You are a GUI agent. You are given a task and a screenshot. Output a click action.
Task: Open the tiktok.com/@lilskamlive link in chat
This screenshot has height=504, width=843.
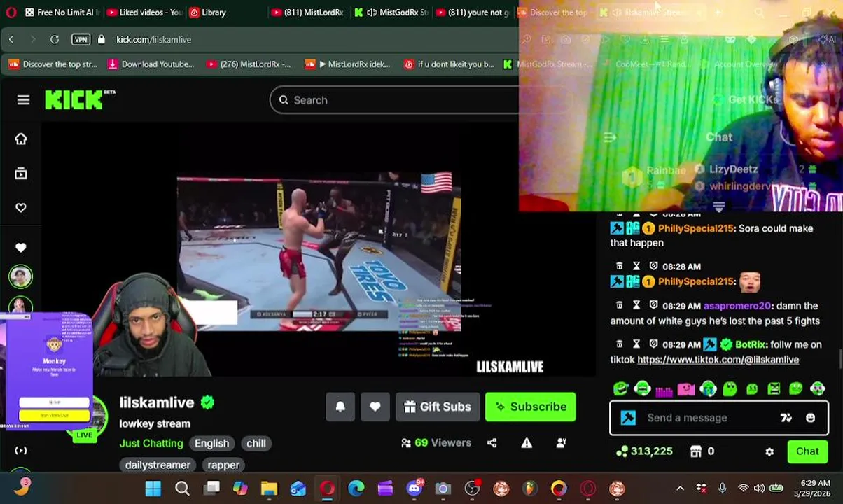coord(718,359)
